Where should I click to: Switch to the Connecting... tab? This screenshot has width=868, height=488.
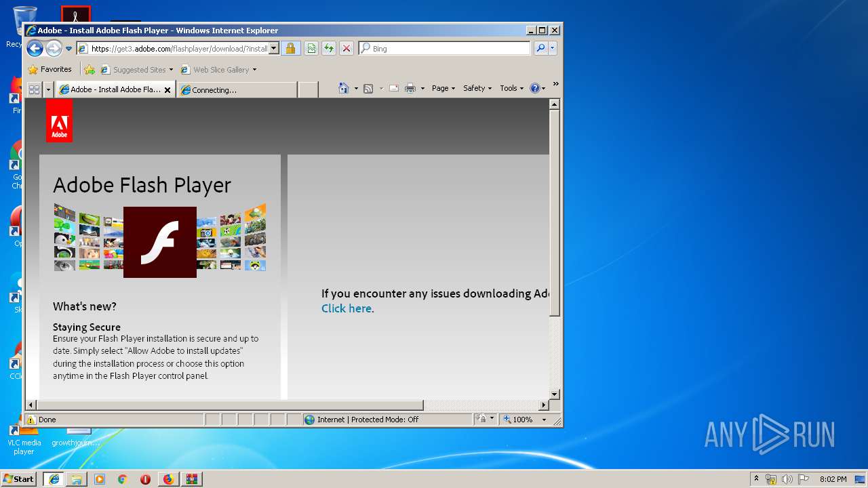pos(237,89)
